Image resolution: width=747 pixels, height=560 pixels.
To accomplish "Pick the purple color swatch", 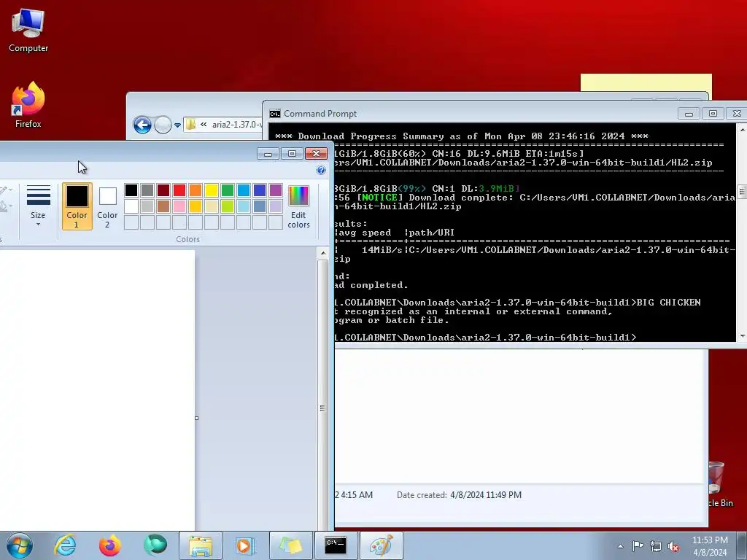I will (276, 190).
